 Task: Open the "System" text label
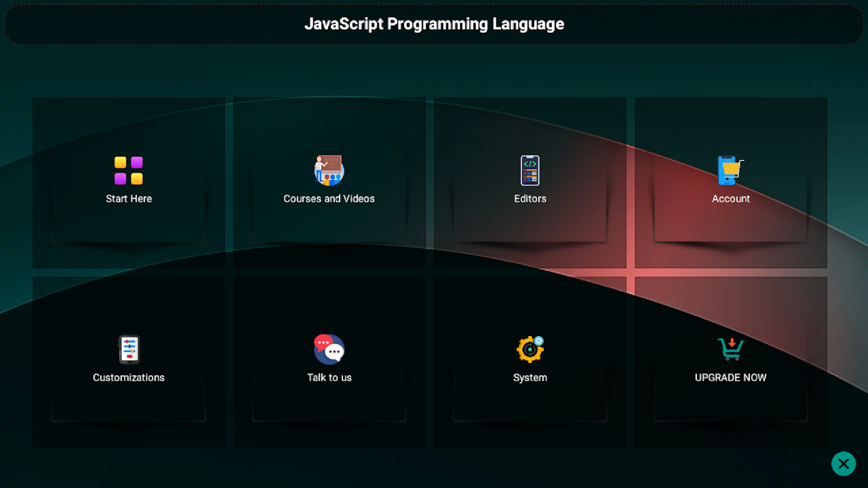pyautogui.click(x=530, y=378)
